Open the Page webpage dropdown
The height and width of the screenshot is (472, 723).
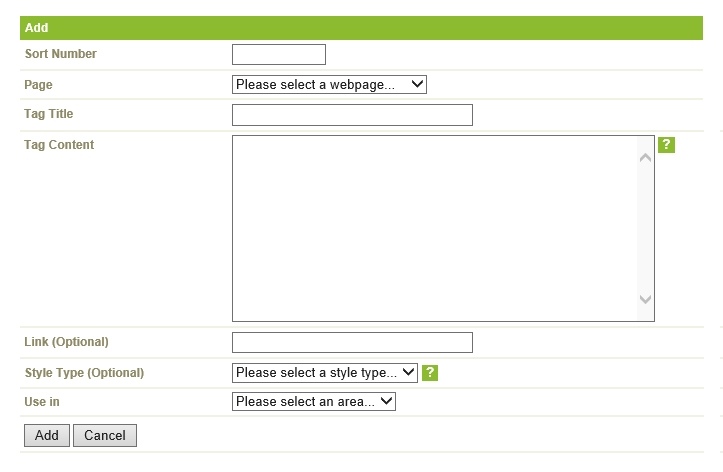point(329,84)
